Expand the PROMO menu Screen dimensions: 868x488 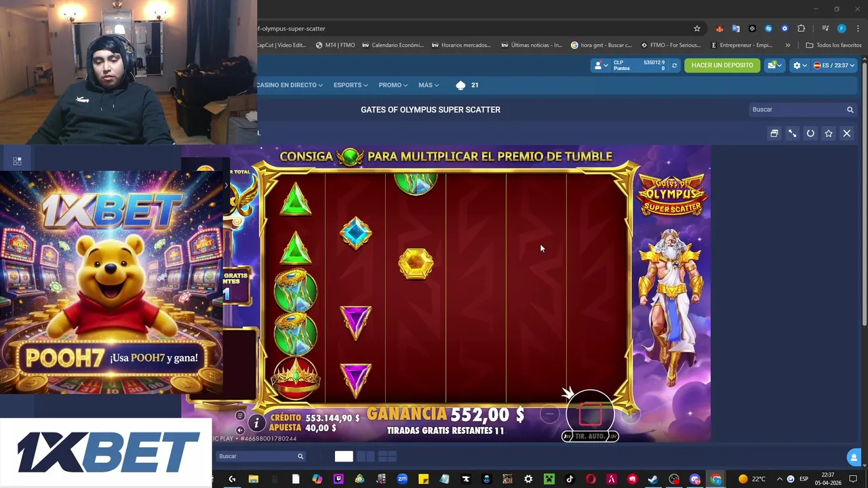(x=393, y=85)
